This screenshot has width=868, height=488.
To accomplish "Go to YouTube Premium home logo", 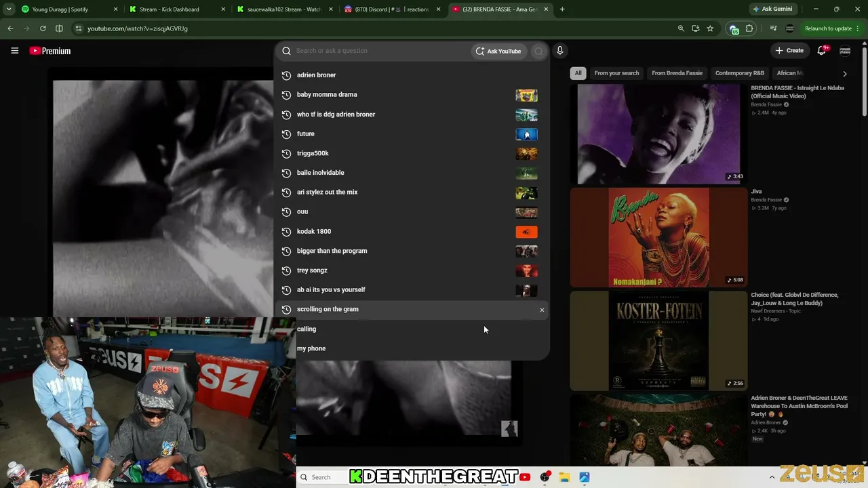I will [50, 51].
